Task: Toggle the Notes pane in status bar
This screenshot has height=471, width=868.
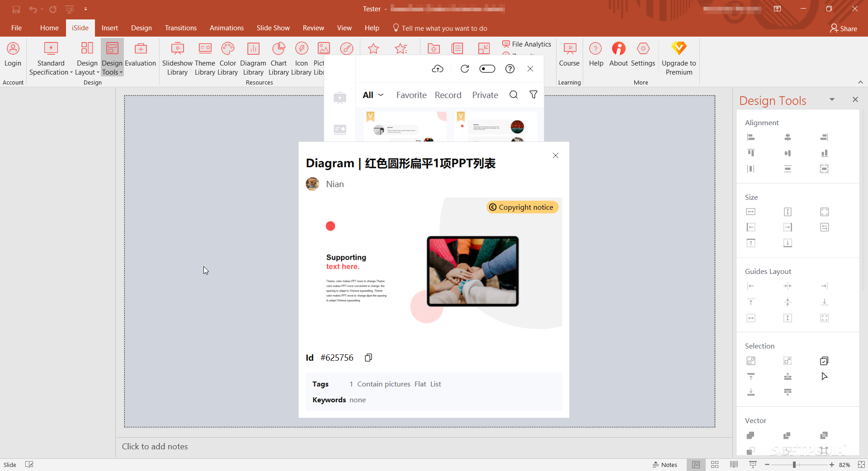Action: 665,465
